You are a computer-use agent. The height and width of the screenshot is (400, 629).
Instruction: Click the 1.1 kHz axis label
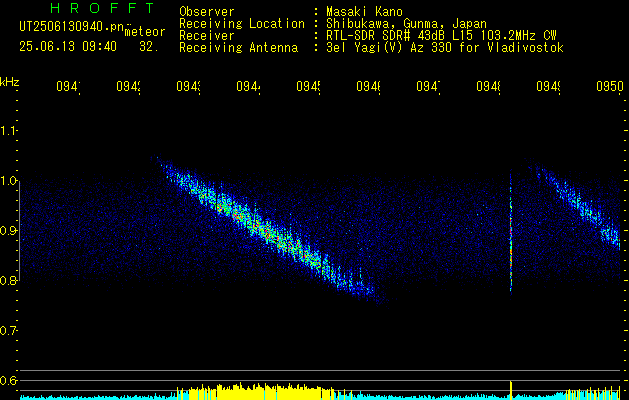(x=8, y=130)
